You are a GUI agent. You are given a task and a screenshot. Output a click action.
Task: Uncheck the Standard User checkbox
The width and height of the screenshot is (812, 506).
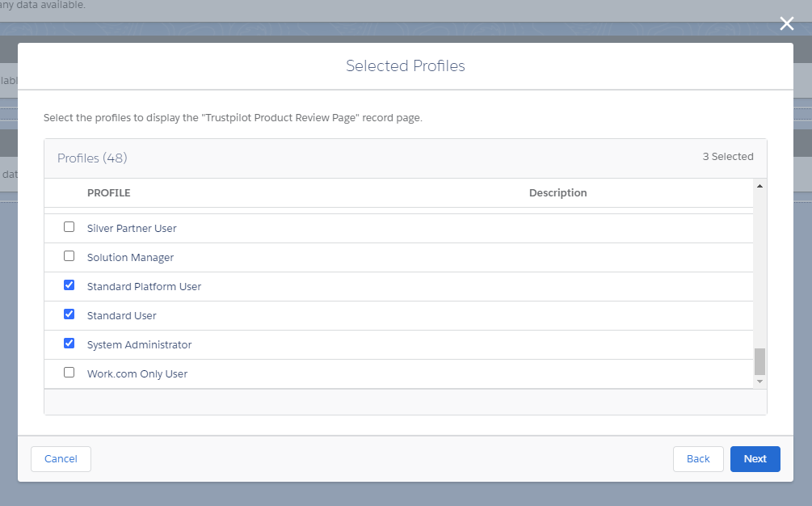click(69, 314)
